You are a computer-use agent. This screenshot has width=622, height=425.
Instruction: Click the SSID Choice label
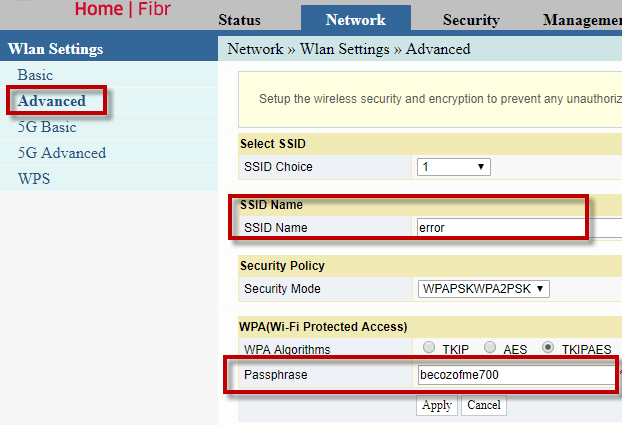(x=278, y=167)
